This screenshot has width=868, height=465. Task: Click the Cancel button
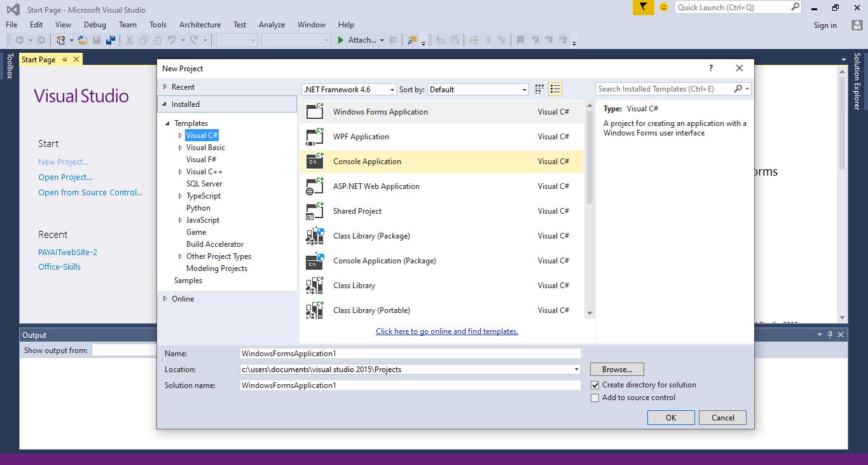click(x=722, y=417)
